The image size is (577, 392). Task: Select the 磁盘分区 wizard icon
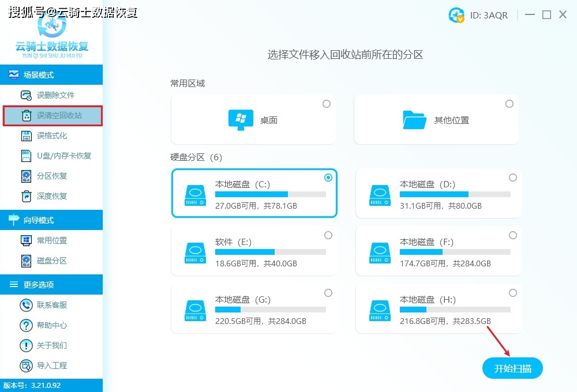tap(27, 261)
